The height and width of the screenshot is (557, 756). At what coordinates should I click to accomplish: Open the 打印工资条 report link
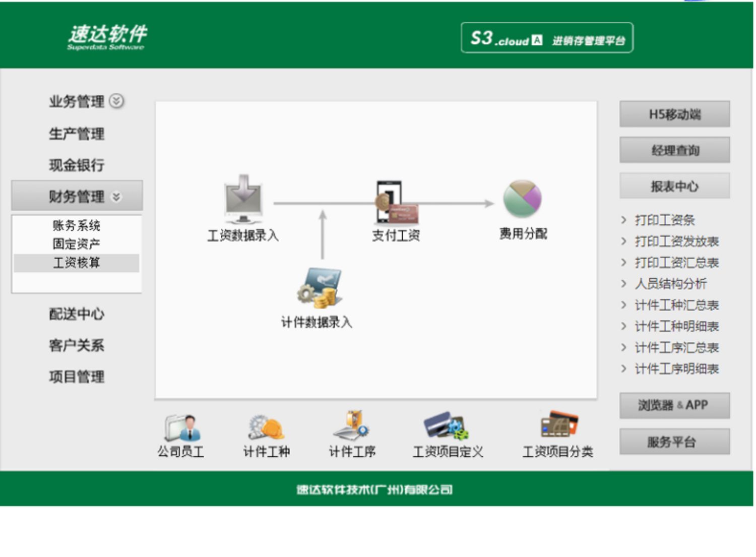click(665, 220)
